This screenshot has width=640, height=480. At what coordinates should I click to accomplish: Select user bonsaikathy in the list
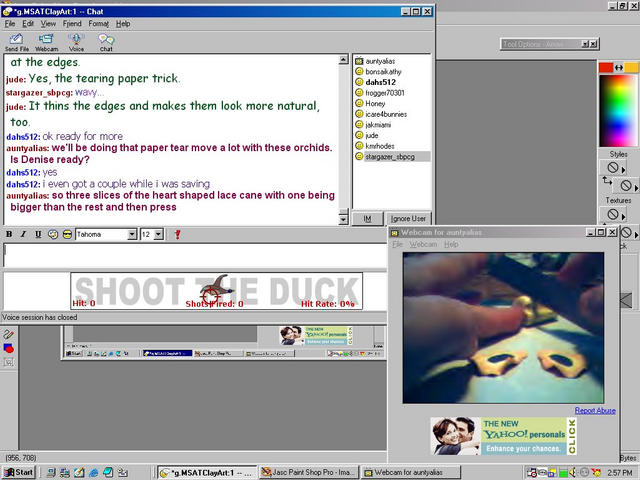pos(383,72)
